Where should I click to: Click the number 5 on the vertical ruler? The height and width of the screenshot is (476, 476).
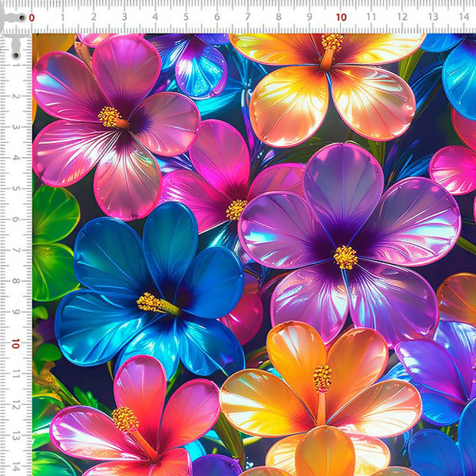coord(17,190)
